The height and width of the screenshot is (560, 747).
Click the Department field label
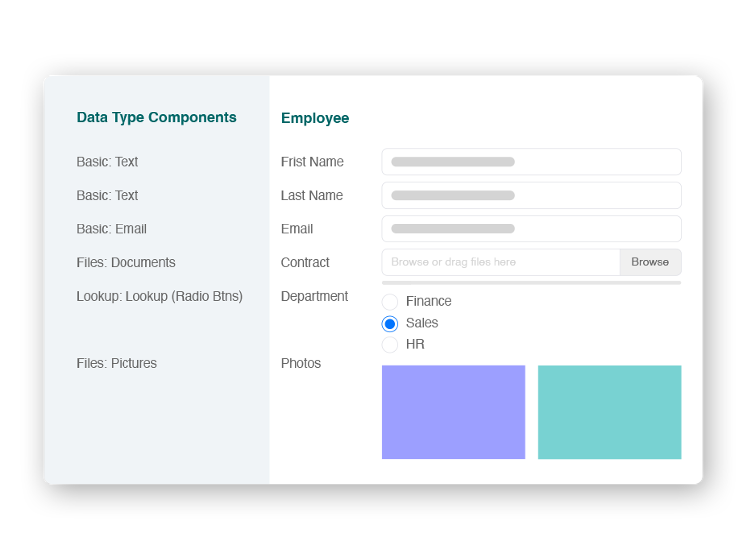click(x=314, y=296)
